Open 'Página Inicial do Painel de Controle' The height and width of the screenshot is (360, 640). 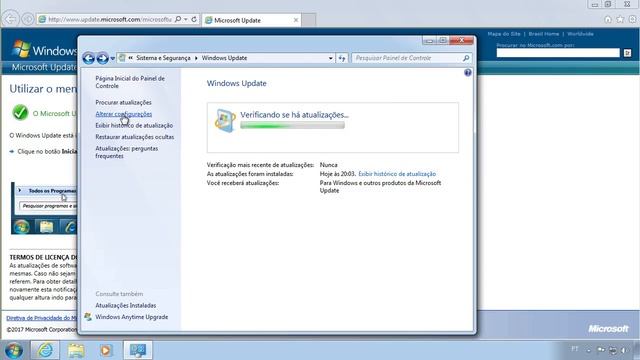coord(130,82)
